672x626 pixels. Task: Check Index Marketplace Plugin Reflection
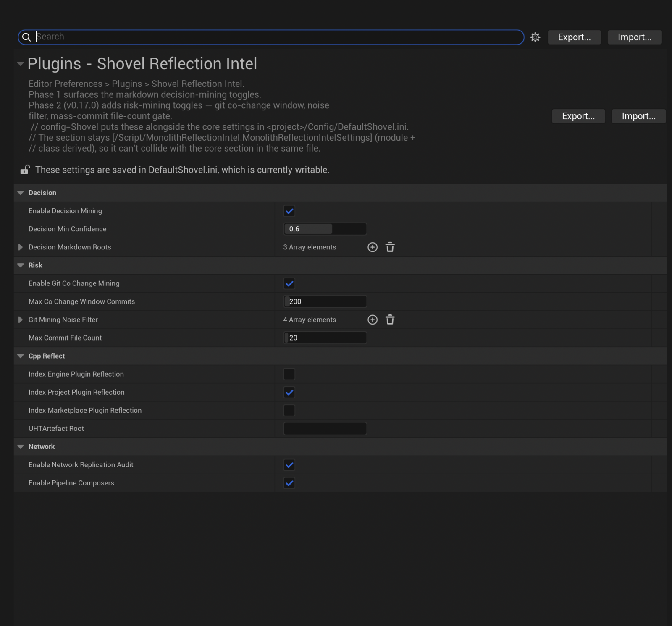click(289, 411)
